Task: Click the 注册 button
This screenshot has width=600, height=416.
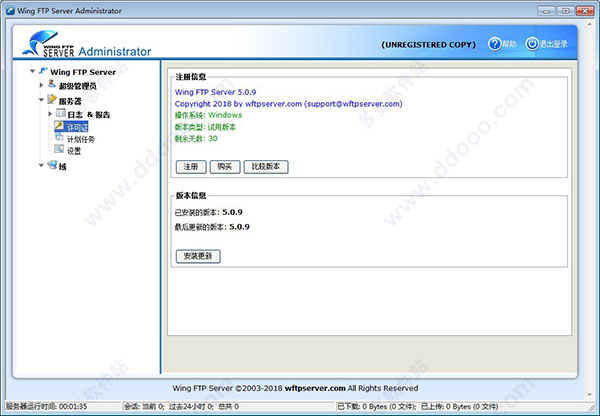Action: 191,167
